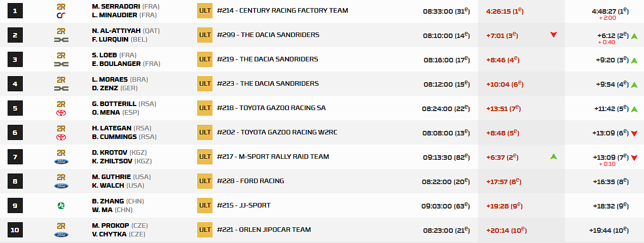644x243 pixels.
Task: Click the Ford logo beside Krotov
Action: click(x=61, y=161)
